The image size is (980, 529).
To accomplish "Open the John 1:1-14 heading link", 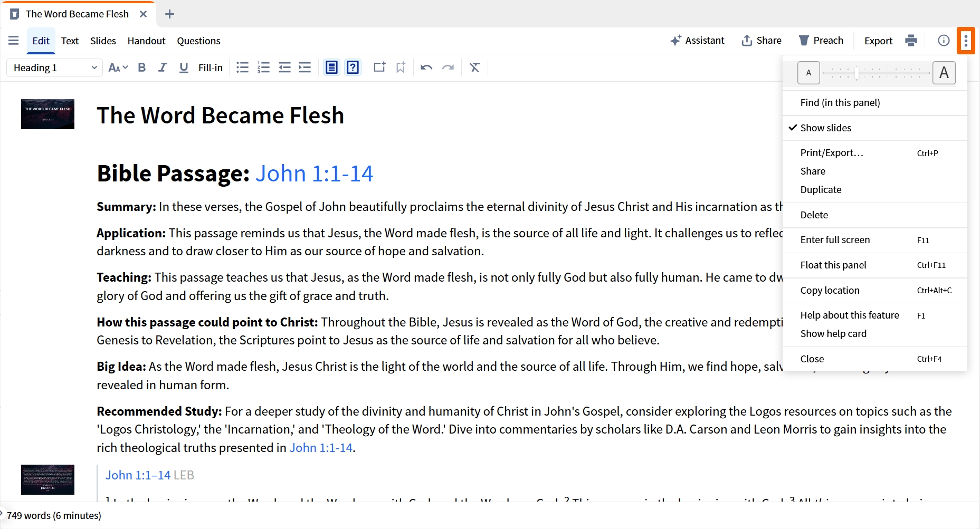I will (x=314, y=174).
